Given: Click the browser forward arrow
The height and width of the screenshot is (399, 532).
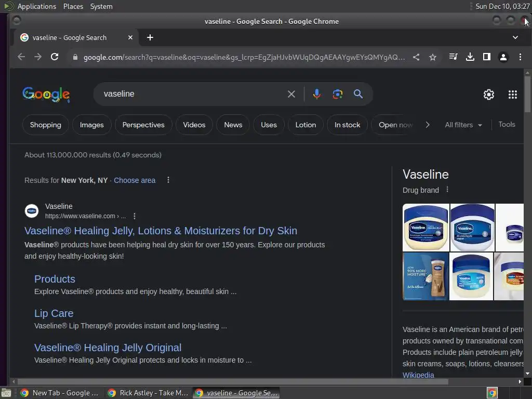Looking at the screenshot, I should (x=38, y=57).
